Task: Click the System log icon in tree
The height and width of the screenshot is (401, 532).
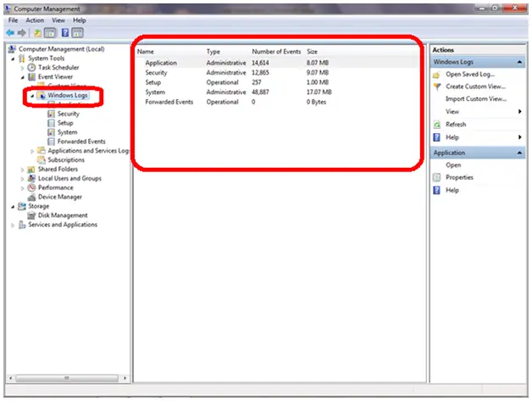Action: point(51,132)
